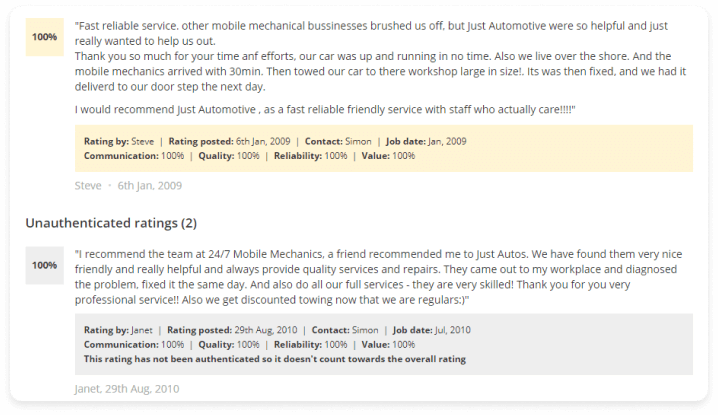This screenshot has width=718, height=415.
Task: Click 'Job date: Jul, 2010' in grey box
Action: pyautogui.click(x=432, y=330)
